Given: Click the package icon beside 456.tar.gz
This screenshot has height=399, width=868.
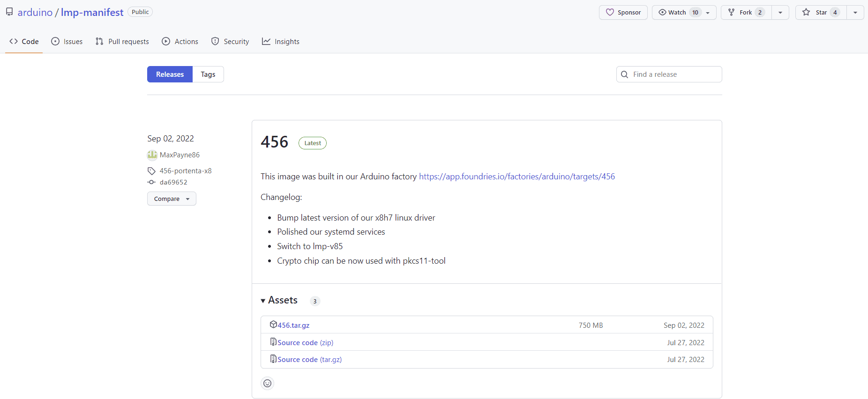Looking at the screenshot, I should tap(273, 325).
